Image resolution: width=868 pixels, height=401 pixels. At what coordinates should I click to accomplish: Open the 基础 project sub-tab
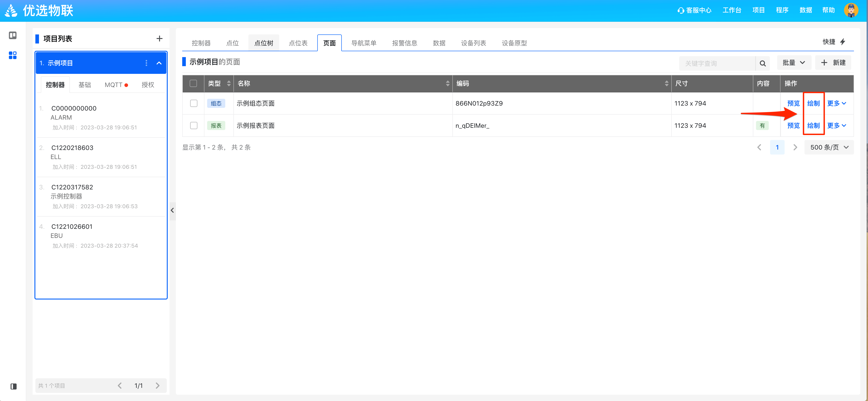pyautogui.click(x=85, y=85)
